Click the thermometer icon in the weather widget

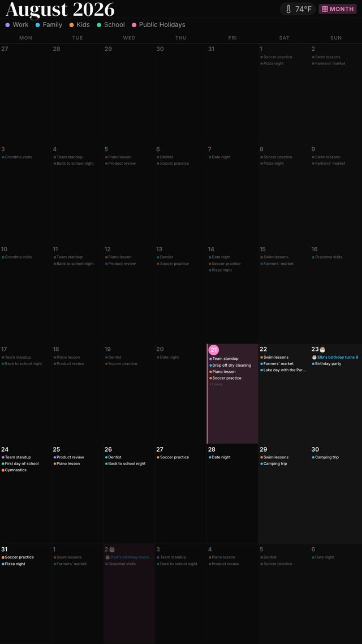tap(288, 9)
